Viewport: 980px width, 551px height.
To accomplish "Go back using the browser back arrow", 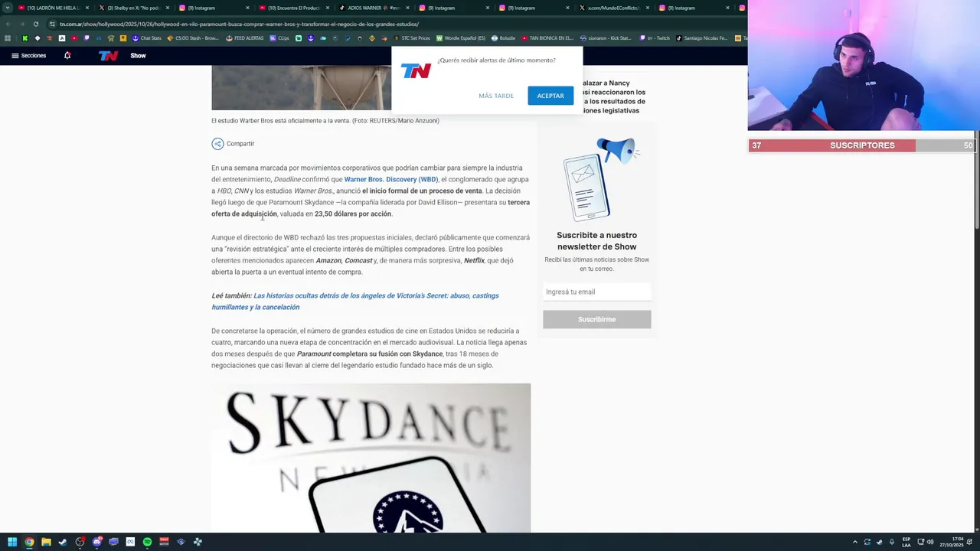I will 8,24.
